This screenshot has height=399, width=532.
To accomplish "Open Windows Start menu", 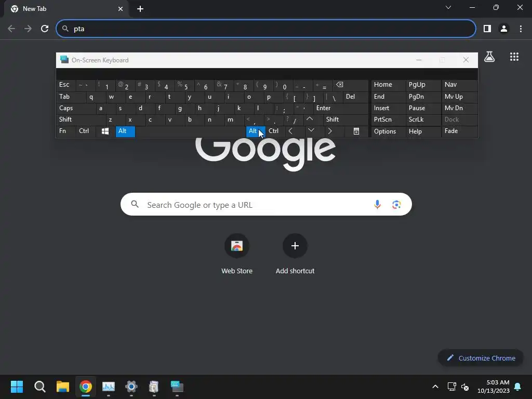I will [x=17, y=387].
